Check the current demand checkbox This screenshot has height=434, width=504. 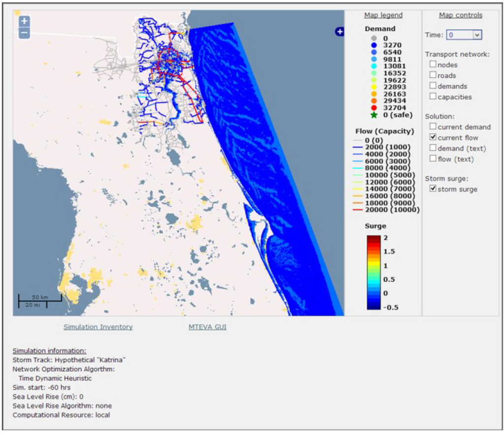[433, 127]
